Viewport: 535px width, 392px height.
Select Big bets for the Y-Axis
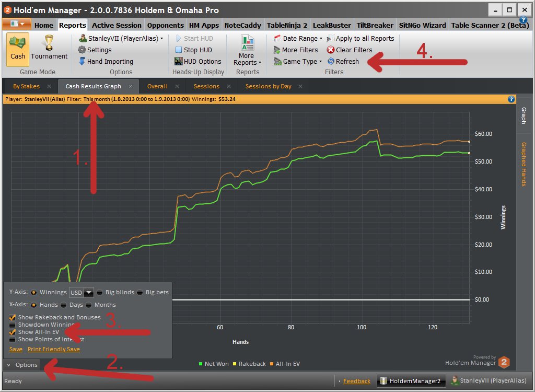(x=139, y=292)
